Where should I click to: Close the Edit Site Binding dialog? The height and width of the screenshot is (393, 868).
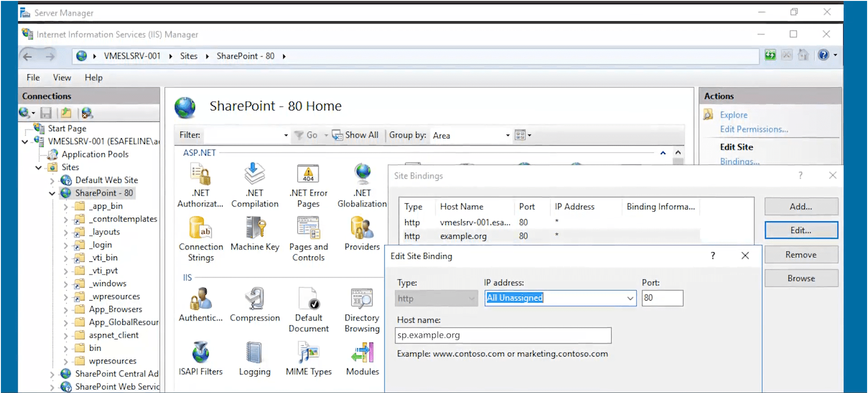click(745, 256)
